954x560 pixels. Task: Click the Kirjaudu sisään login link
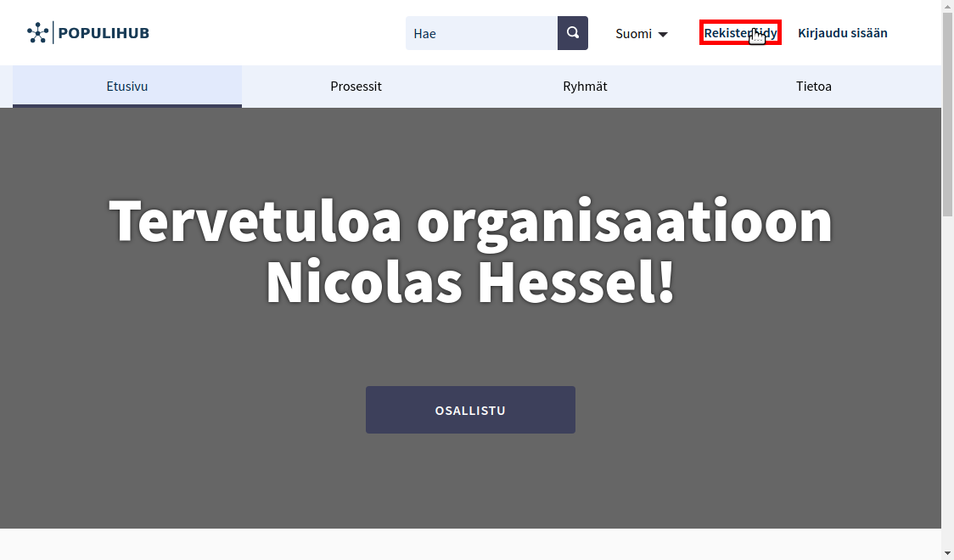[842, 33]
